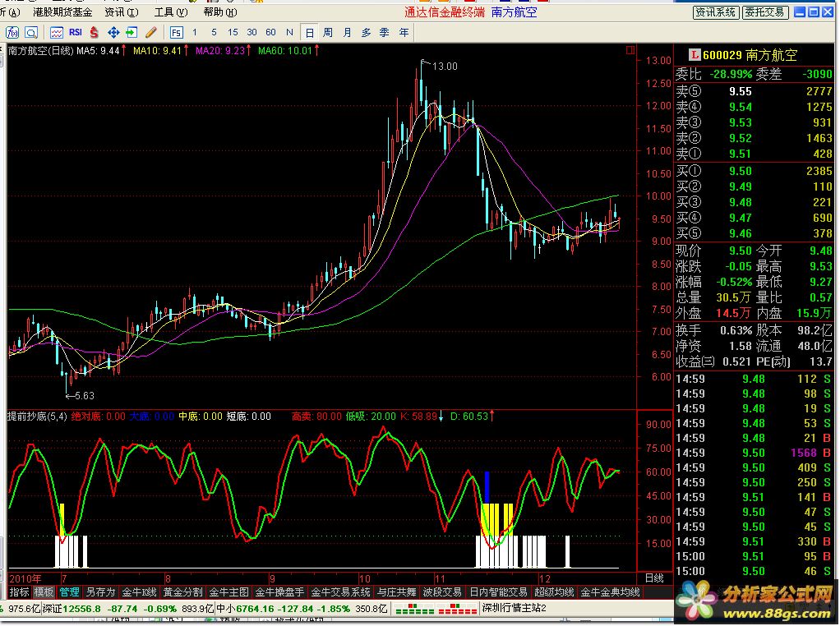Open the 工具(V) menu
The width and height of the screenshot is (840, 626).
pyautogui.click(x=171, y=12)
